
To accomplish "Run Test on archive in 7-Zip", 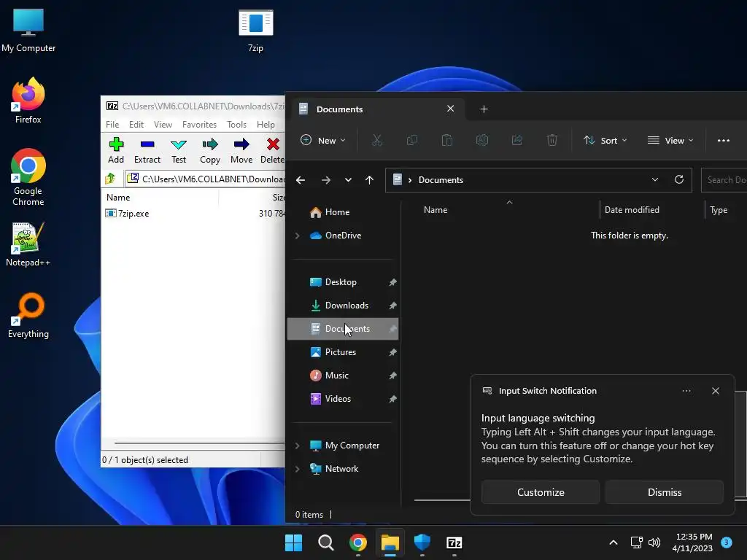I will click(179, 150).
